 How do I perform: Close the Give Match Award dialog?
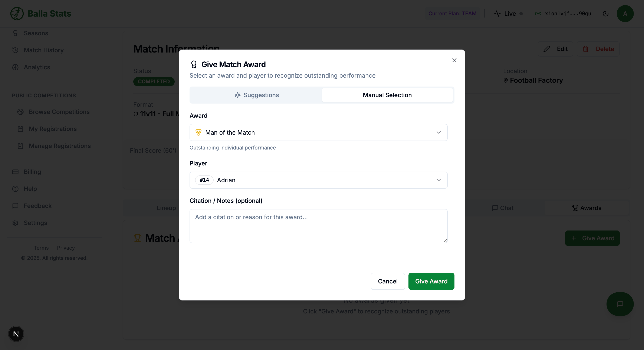coord(454,60)
